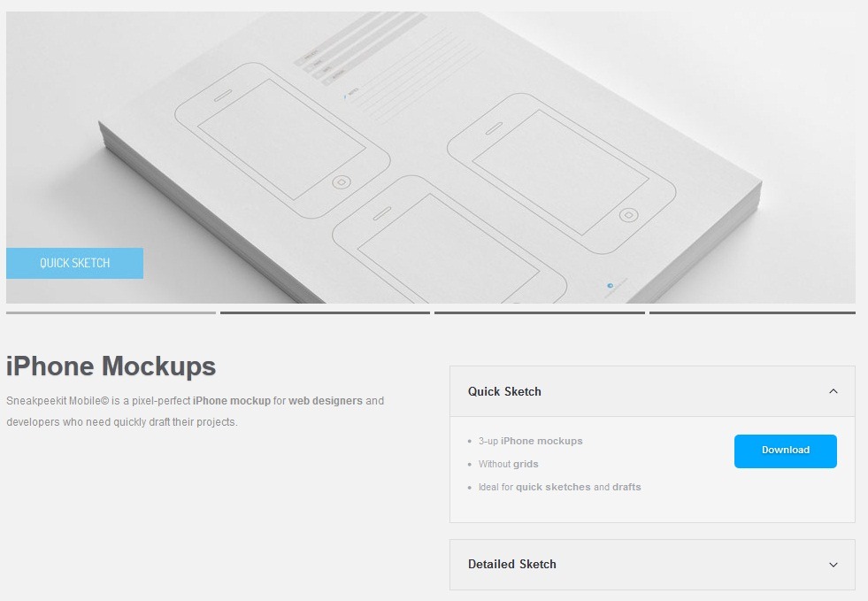Viewport: 868px width, 601px height.
Task: Click the Quick Sketch accordion title
Action: pyautogui.click(x=504, y=391)
